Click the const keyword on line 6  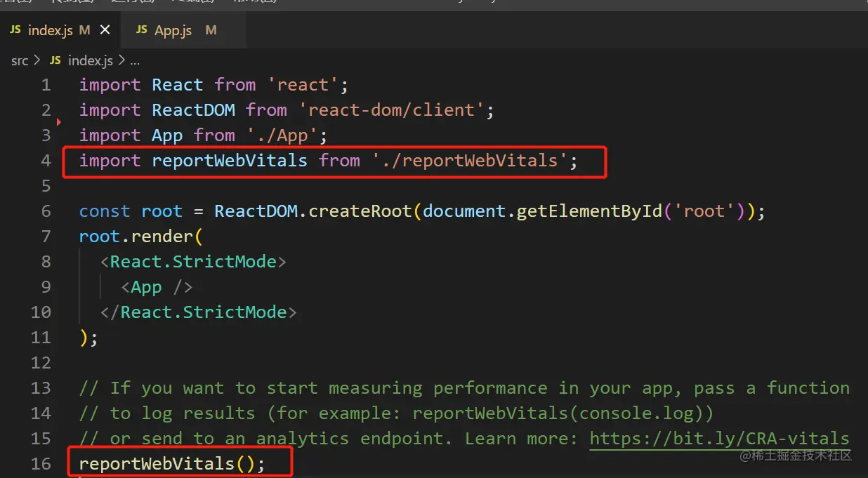tap(105, 211)
